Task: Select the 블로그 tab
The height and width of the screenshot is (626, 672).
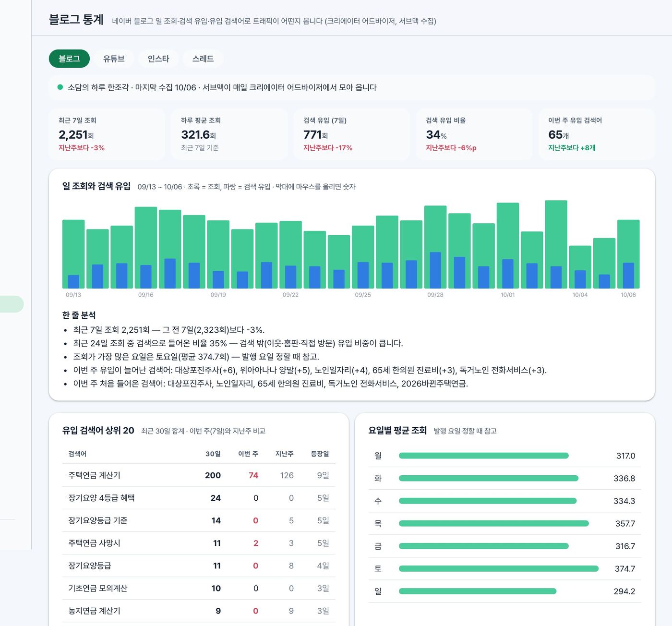Action: pyautogui.click(x=69, y=59)
